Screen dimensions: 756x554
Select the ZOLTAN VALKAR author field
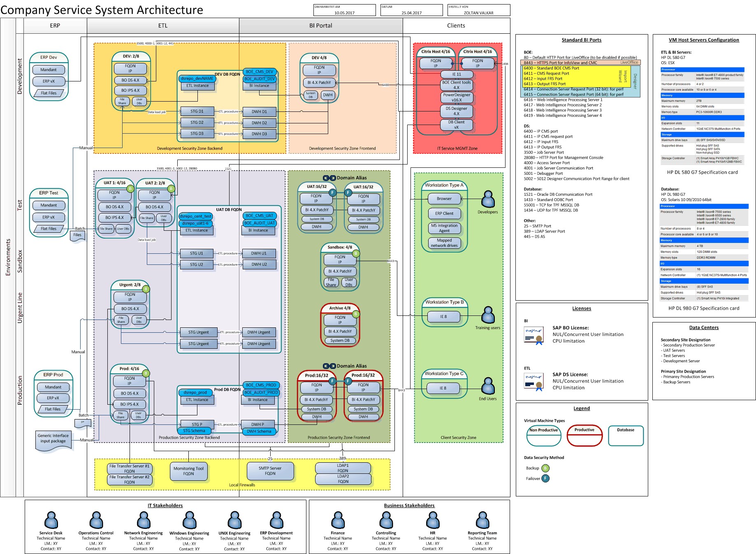(479, 10)
